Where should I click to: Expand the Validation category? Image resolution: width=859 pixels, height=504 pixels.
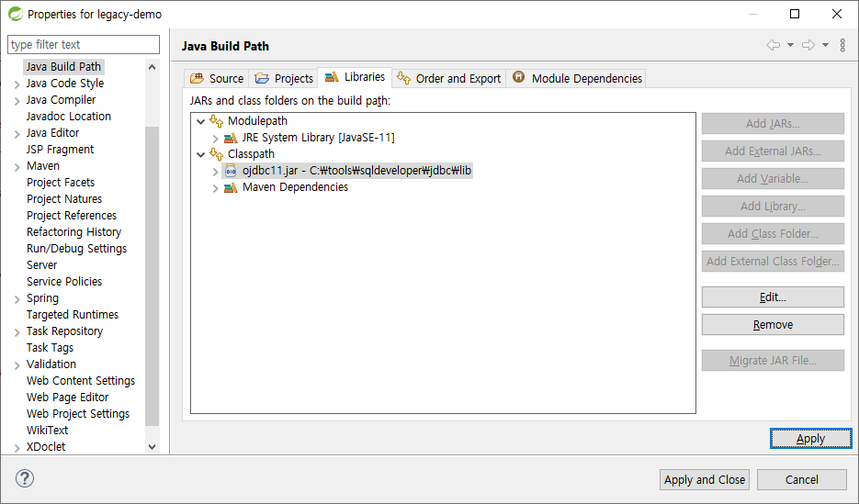coord(17,365)
